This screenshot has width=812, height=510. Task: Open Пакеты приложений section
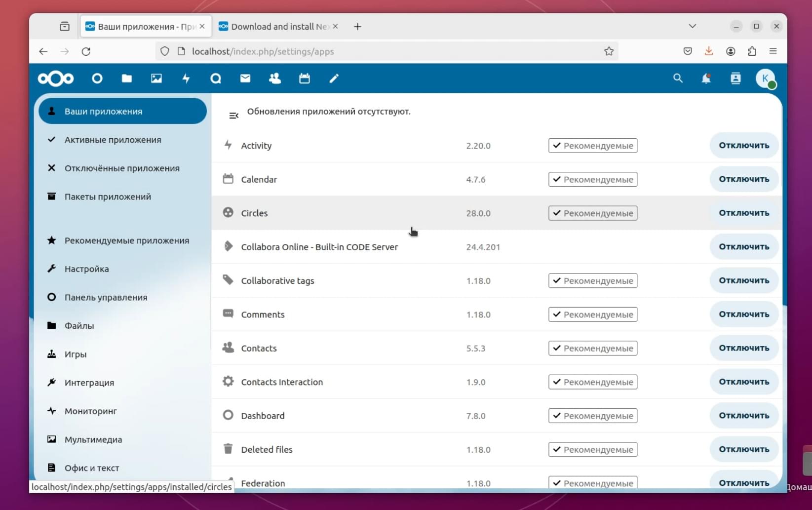click(x=122, y=196)
